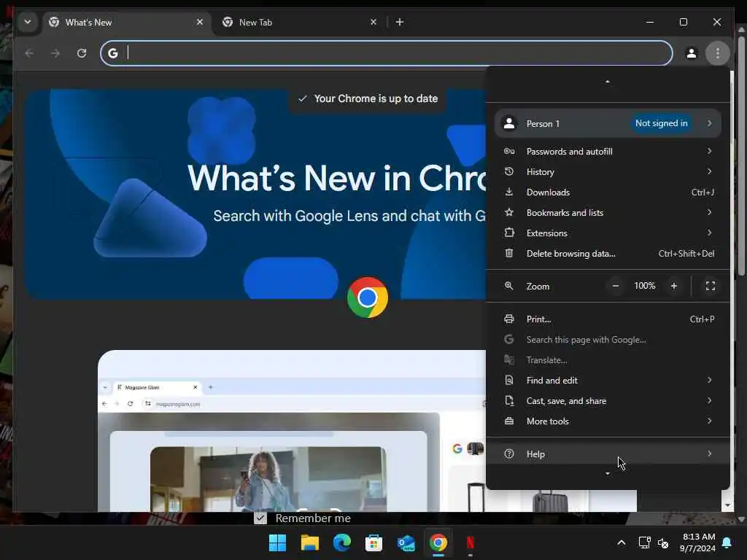747x560 pixels.
Task: Open Cast, save, and share submenu
Action: [608, 401]
